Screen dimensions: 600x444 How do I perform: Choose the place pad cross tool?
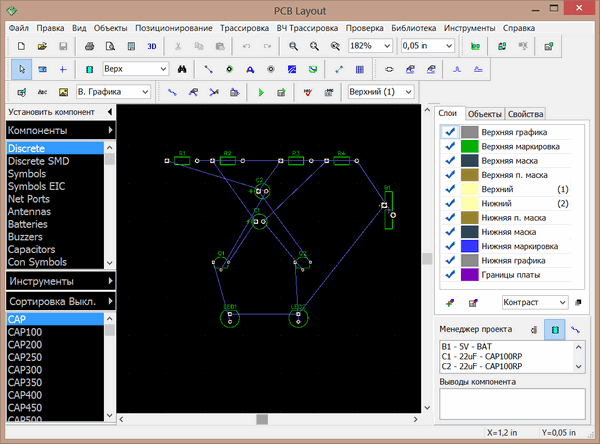point(63,69)
